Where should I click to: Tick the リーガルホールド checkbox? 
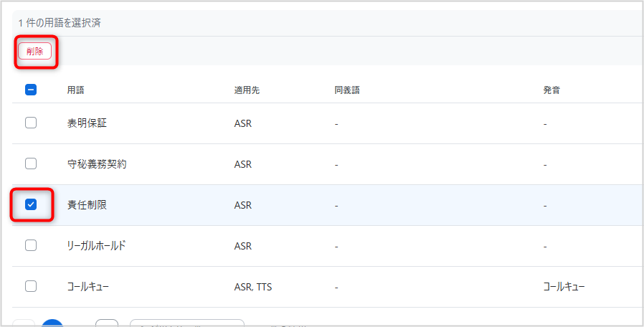pyautogui.click(x=31, y=245)
